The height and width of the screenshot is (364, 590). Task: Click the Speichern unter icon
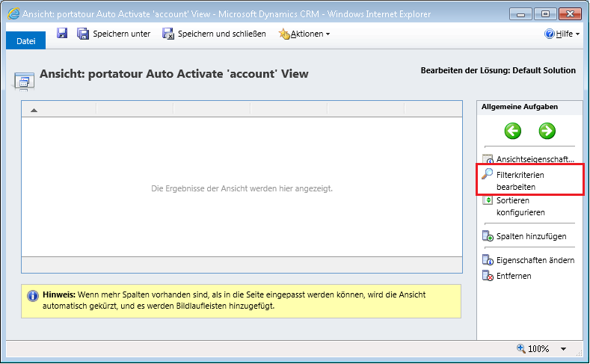pos(83,34)
